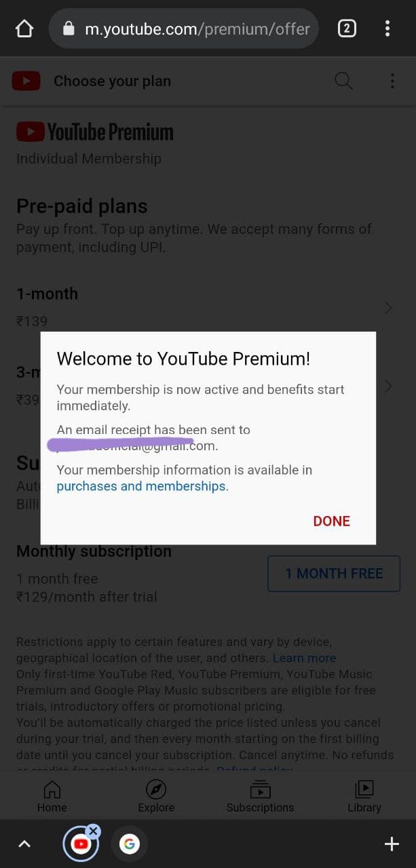The image size is (416, 868).
Task: Open the Learn more link
Action: [x=304, y=658]
